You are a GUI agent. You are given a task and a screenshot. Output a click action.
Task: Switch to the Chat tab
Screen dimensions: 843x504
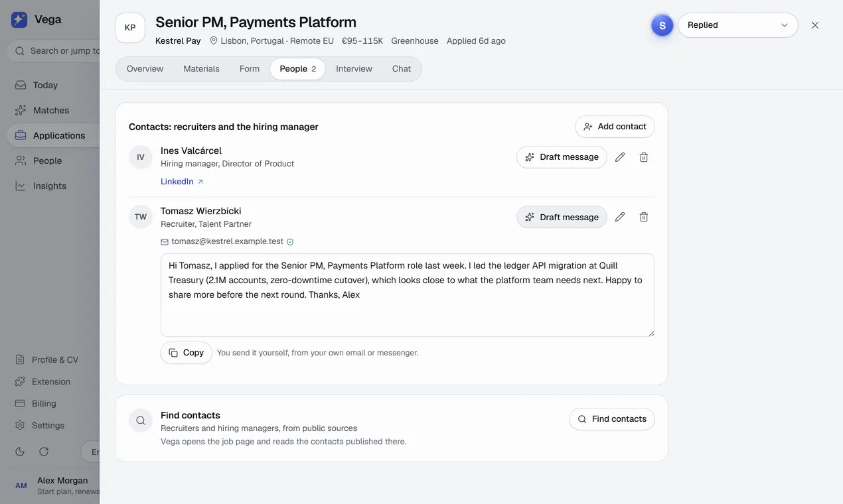tap(402, 69)
